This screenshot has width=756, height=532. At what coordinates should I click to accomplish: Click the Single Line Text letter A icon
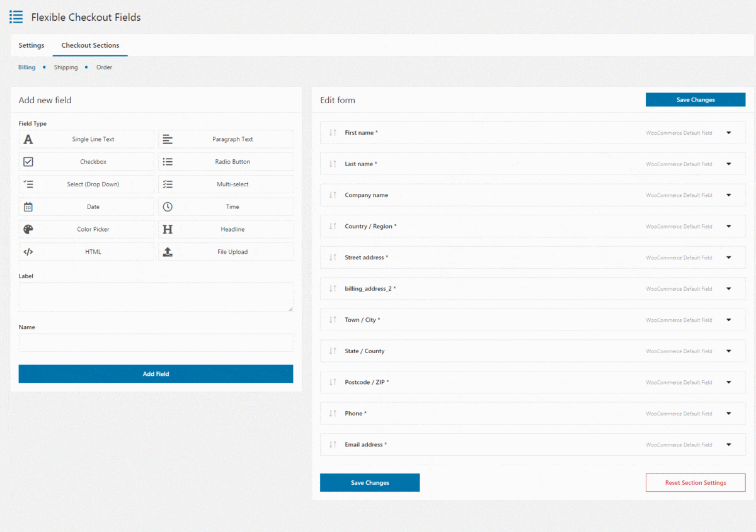click(28, 139)
